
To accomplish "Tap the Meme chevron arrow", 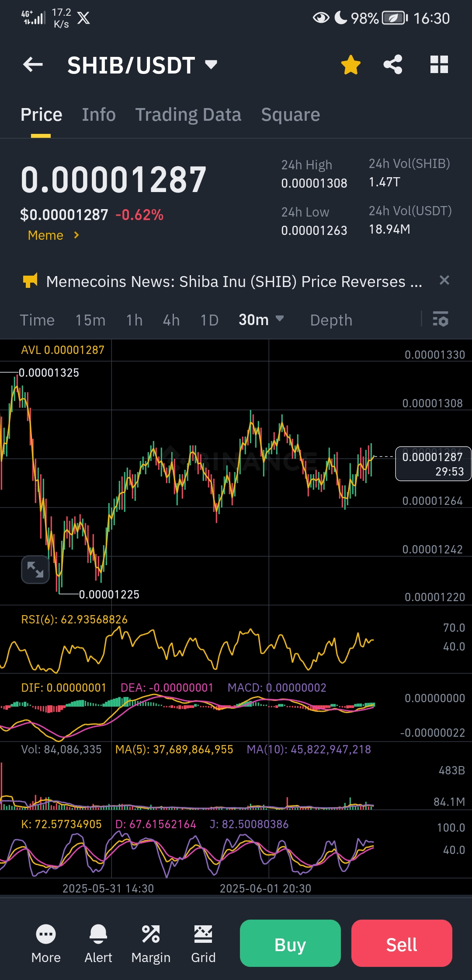I will 76,235.
